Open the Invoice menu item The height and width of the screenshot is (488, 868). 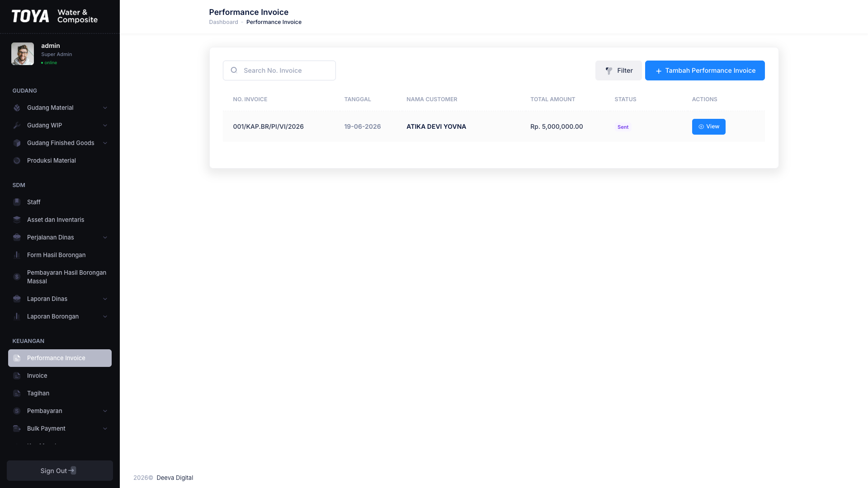(x=60, y=375)
